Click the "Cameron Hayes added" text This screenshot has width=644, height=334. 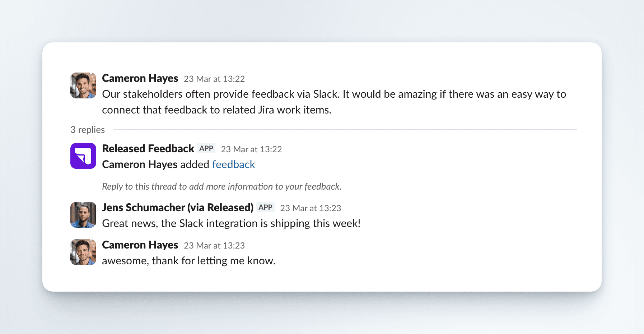[156, 164]
